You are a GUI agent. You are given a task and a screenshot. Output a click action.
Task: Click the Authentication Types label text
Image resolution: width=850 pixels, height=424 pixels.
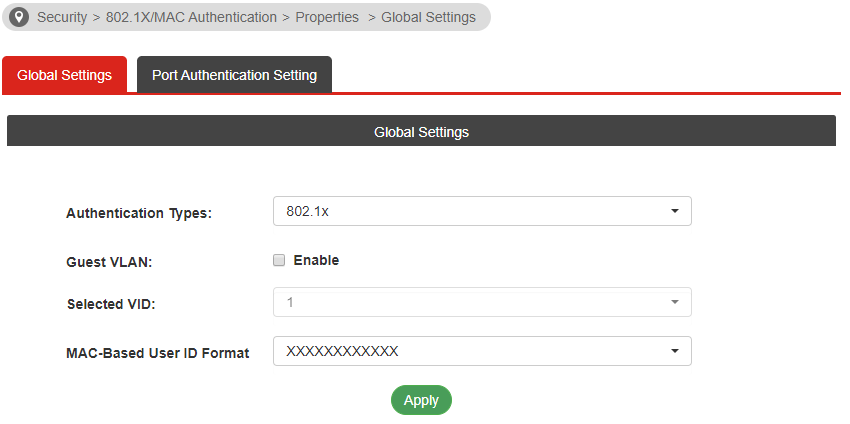139,214
